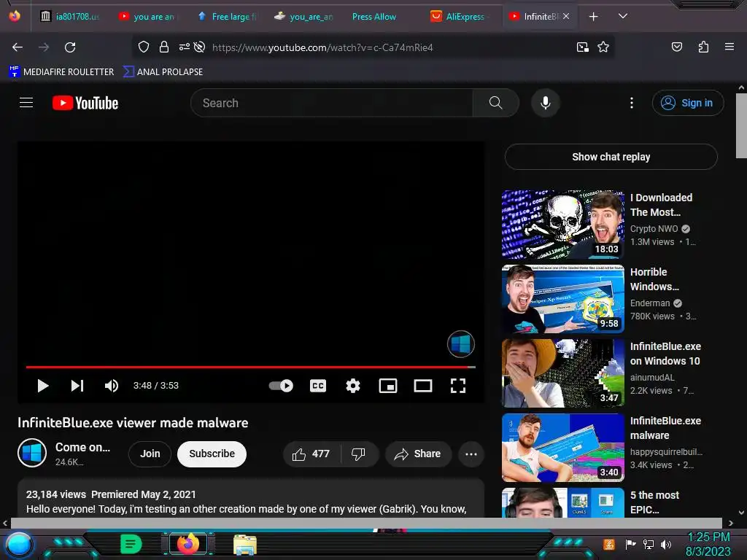Open green notes app in taskbar
747x560 pixels.
[x=131, y=544]
